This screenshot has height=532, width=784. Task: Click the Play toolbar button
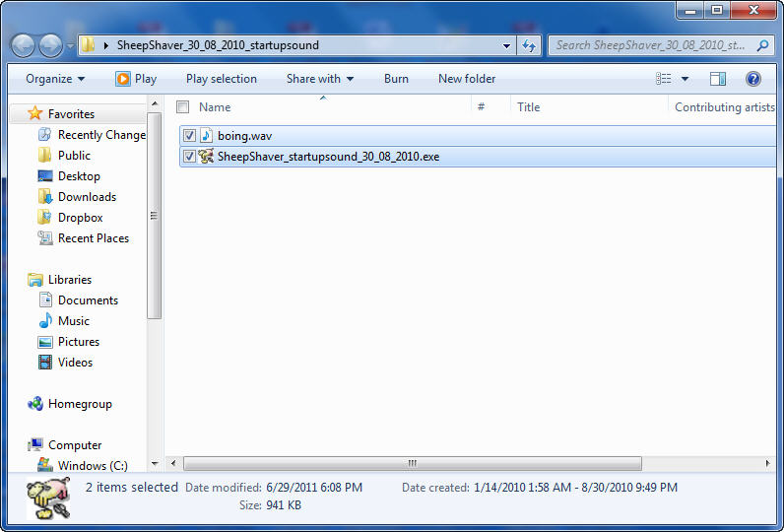click(x=136, y=79)
